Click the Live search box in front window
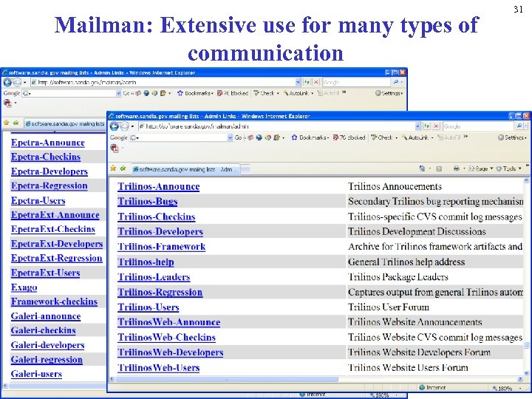The width and height of the screenshot is (532, 399). [478, 126]
